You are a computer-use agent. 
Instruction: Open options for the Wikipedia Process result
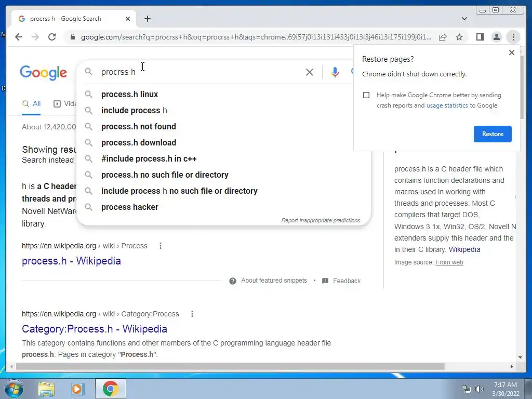(x=161, y=246)
